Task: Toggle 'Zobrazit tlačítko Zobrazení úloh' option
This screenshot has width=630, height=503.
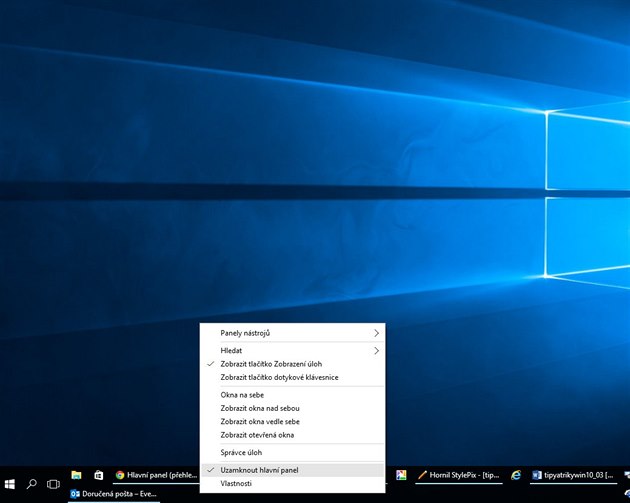Action: [271, 364]
